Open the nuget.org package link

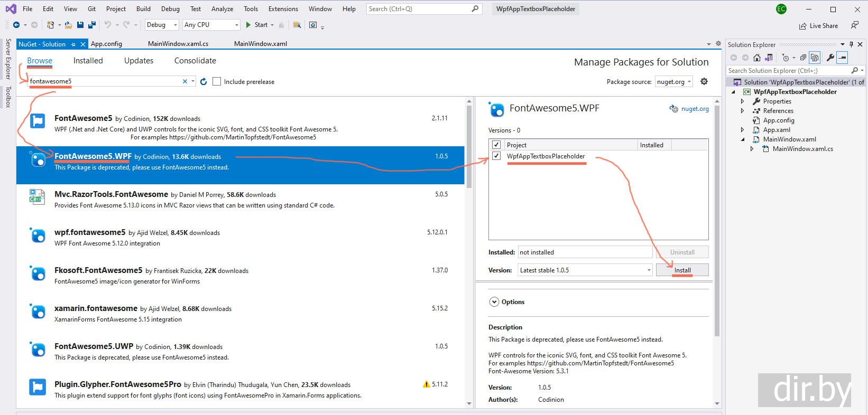click(x=695, y=109)
